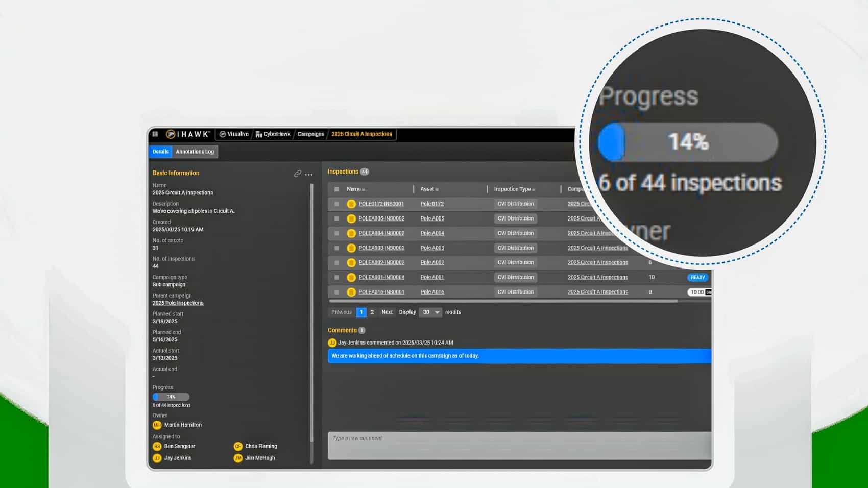Open the apps grid menu icon
The width and height of the screenshot is (868, 488).
(x=155, y=134)
